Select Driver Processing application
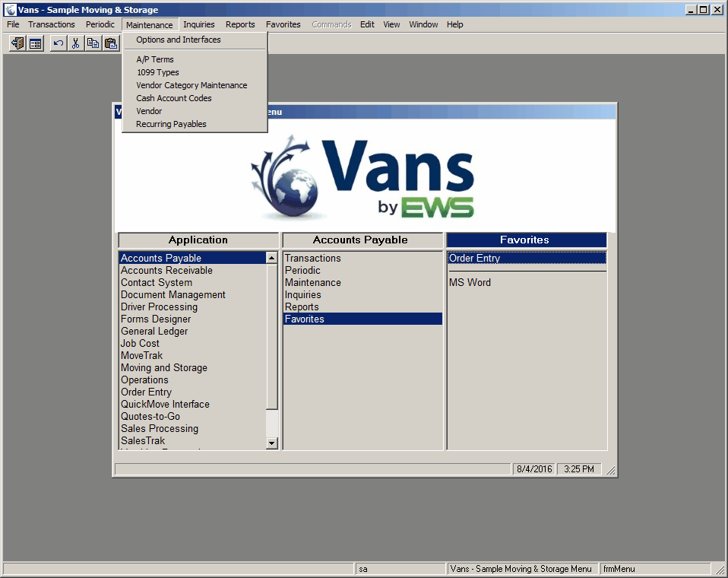This screenshot has height=578, width=728. pos(193,306)
